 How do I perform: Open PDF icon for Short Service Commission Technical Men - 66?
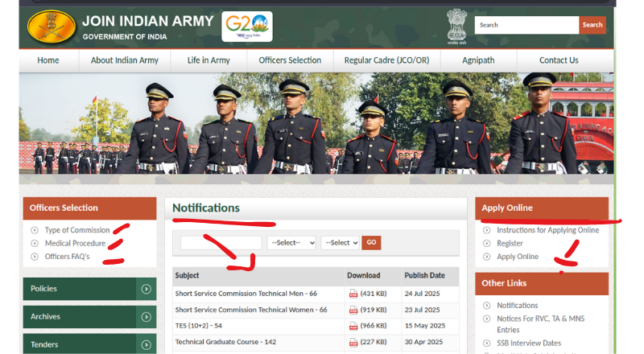[353, 294]
